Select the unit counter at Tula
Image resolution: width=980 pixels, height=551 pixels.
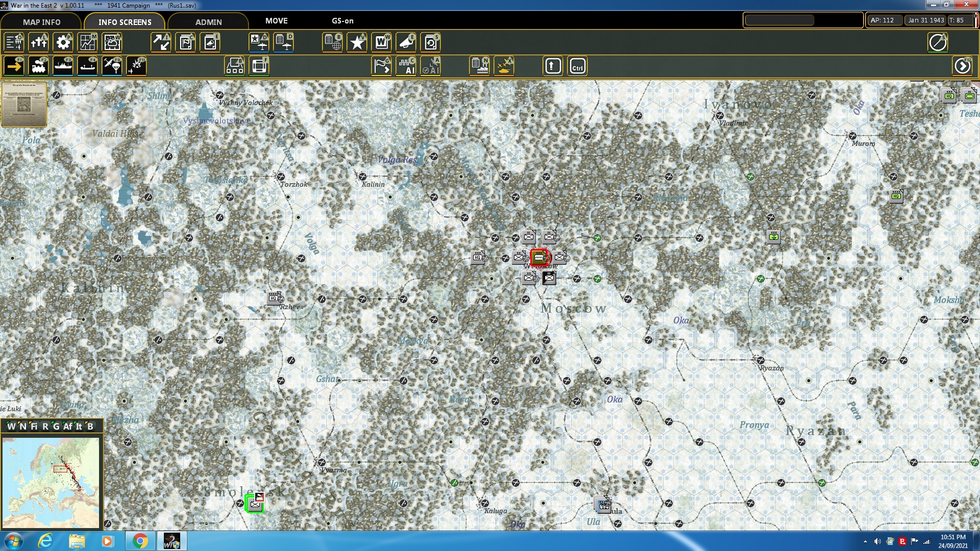click(x=604, y=505)
